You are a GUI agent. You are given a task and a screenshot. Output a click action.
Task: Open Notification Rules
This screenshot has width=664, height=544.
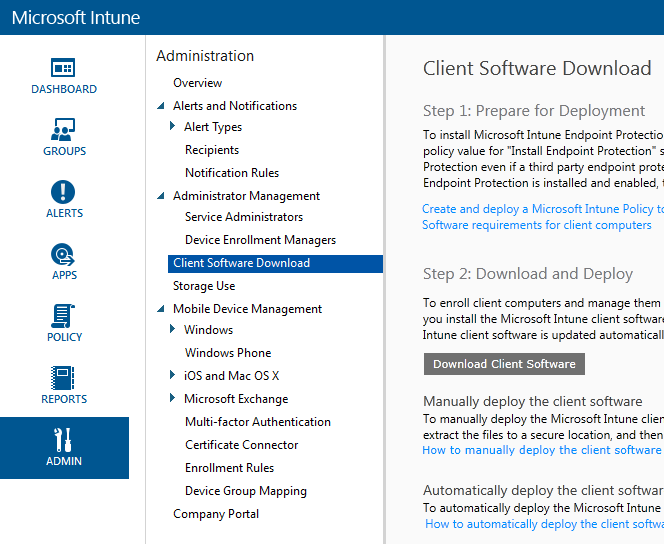click(232, 173)
